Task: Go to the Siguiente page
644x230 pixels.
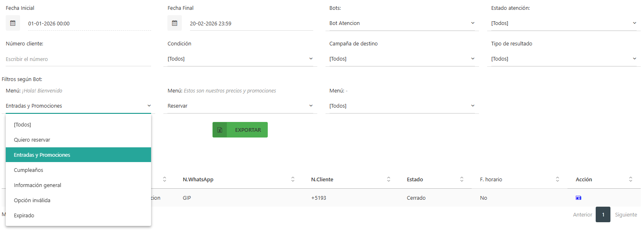Action: click(626, 214)
